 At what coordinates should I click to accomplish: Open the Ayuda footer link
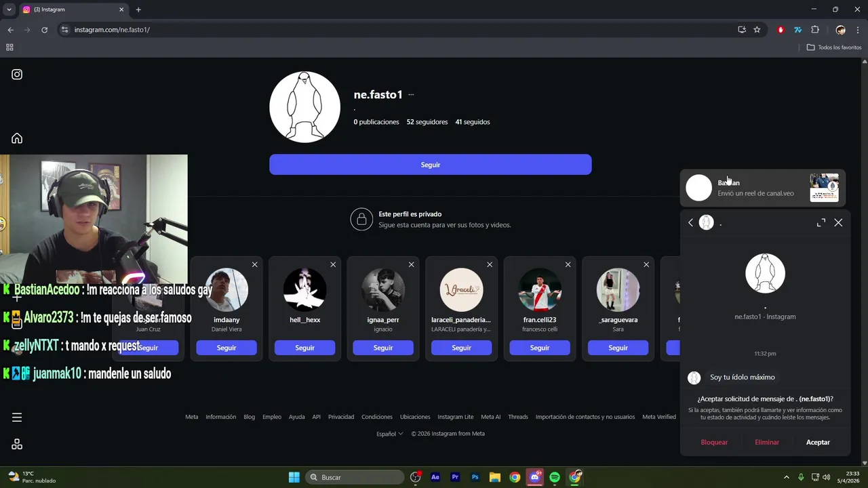[297, 417]
